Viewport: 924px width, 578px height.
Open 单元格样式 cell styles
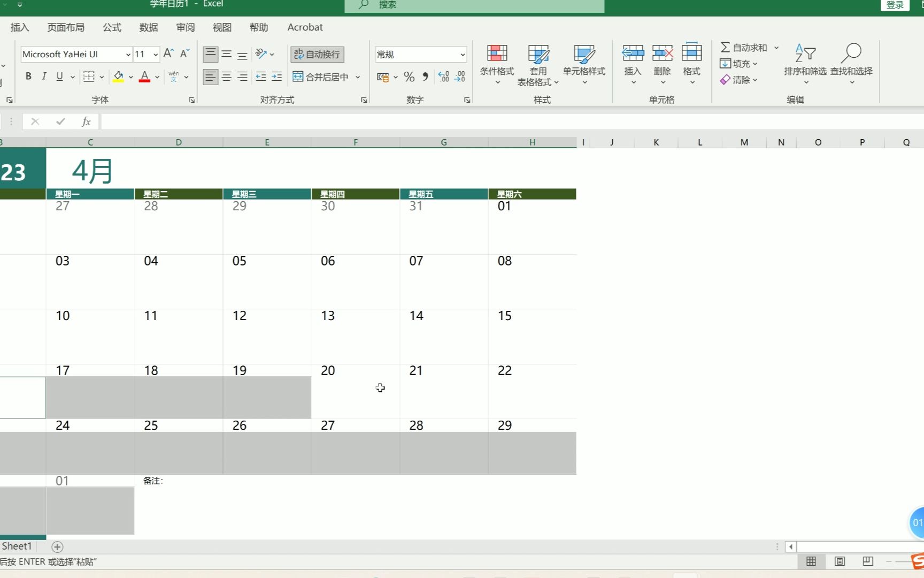pyautogui.click(x=584, y=64)
